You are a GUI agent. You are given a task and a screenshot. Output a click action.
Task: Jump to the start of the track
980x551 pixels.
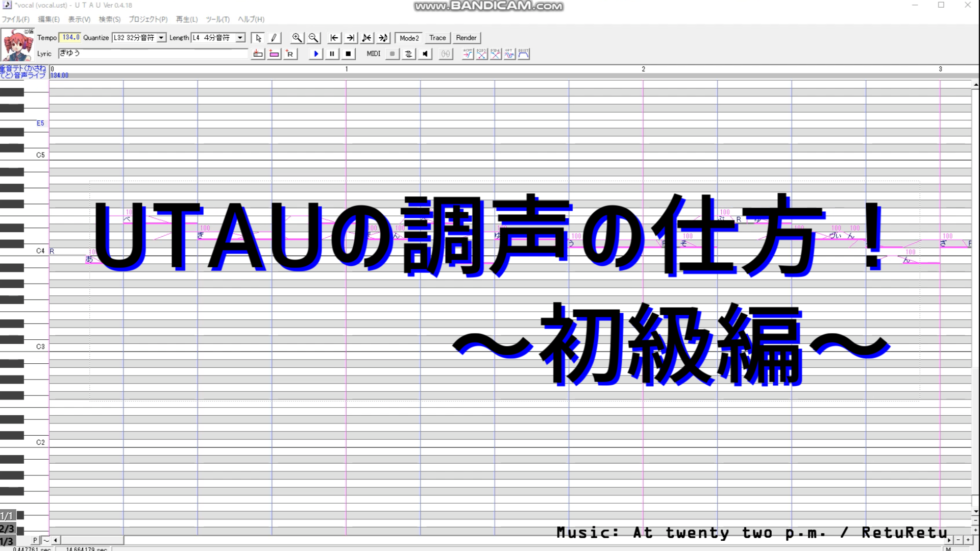click(x=334, y=38)
